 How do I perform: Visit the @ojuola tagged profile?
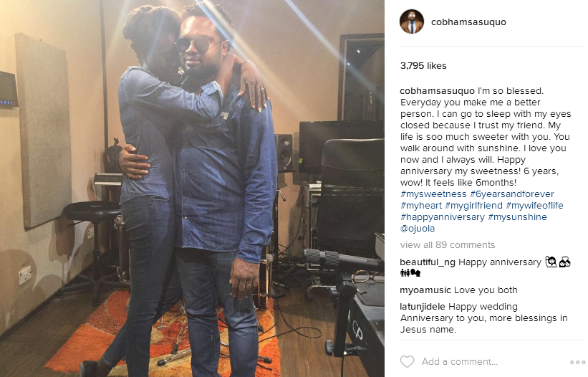point(418,229)
